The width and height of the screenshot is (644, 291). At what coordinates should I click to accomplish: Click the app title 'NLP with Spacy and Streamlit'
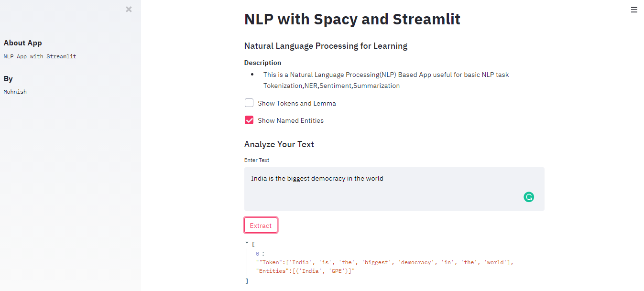point(352,19)
